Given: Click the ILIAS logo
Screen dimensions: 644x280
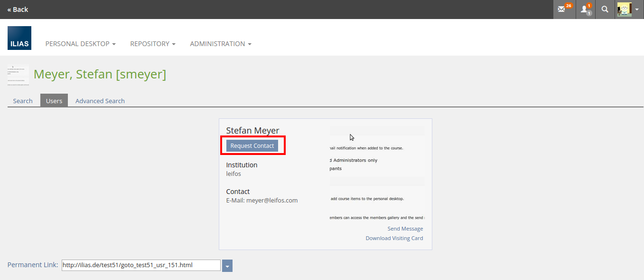Looking at the screenshot, I should click(19, 38).
